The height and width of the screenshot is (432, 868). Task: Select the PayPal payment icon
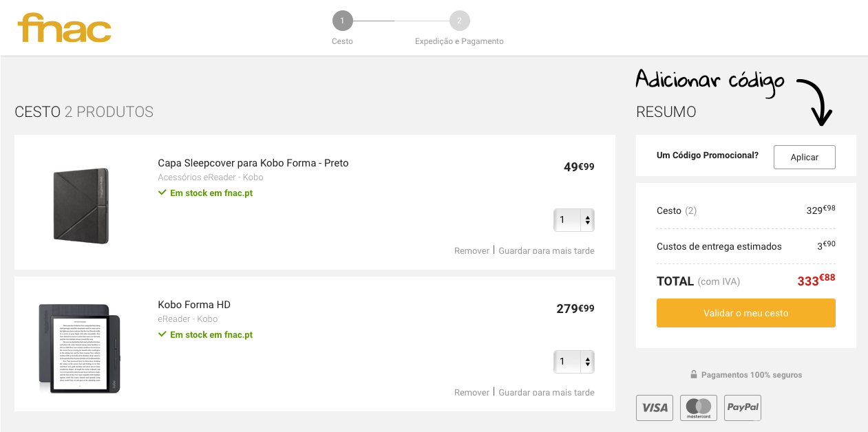pyautogui.click(x=743, y=407)
